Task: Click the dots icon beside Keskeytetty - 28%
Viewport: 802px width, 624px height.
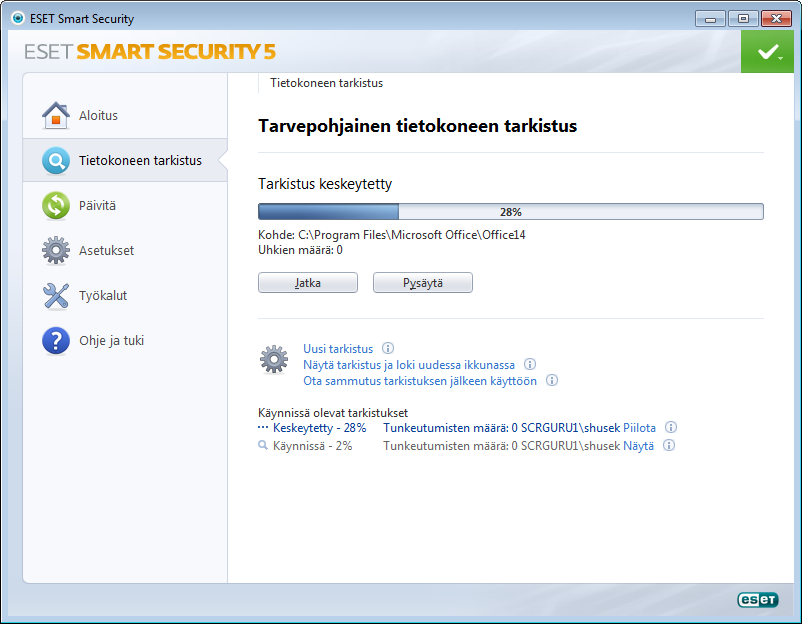Action: pyautogui.click(x=263, y=428)
